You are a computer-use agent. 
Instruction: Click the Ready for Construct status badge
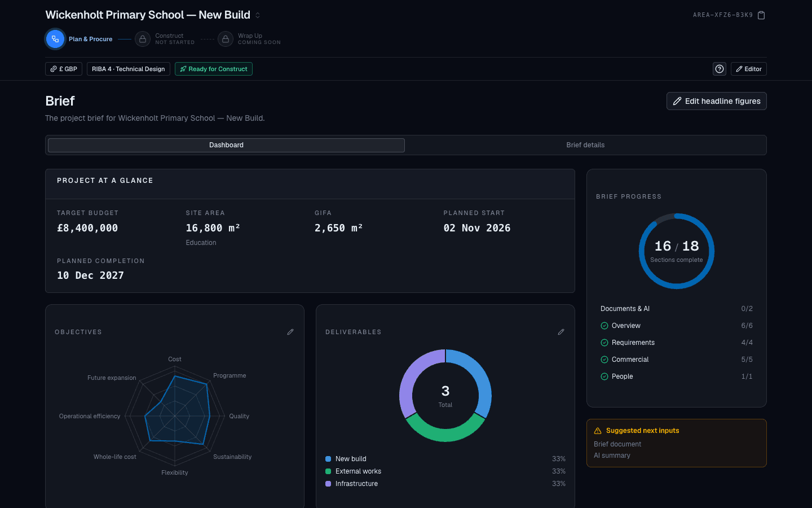click(214, 69)
